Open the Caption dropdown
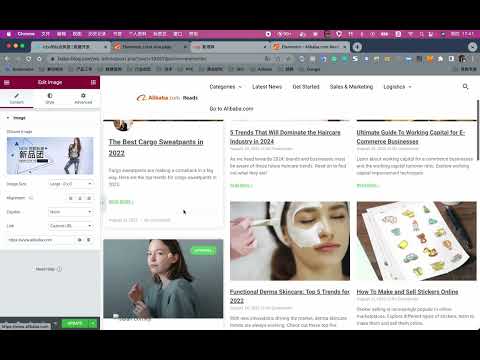The height and width of the screenshot is (360, 480). (x=71, y=212)
